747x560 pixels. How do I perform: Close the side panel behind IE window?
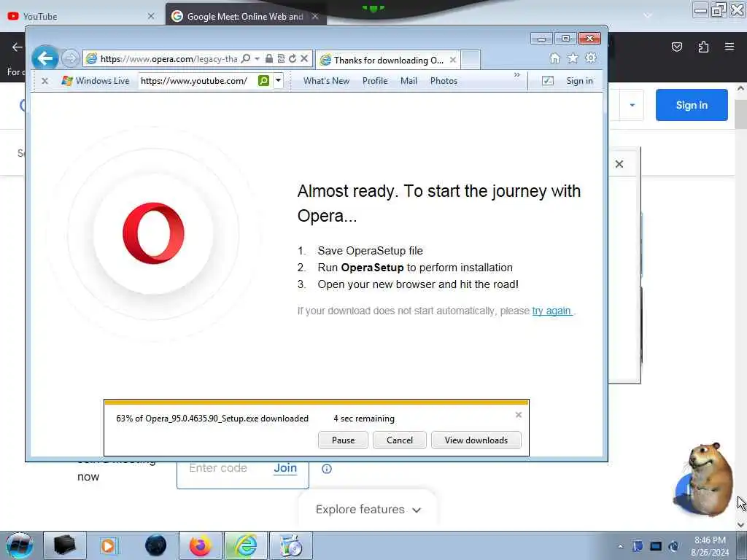619,164
